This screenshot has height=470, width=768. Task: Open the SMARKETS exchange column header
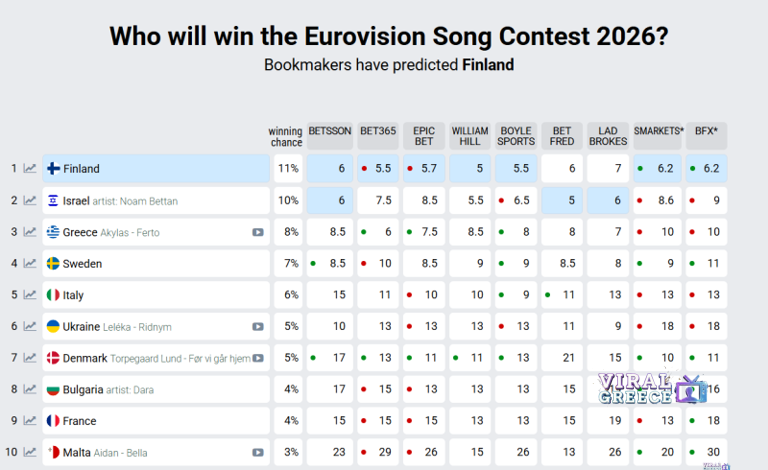[658, 131]
